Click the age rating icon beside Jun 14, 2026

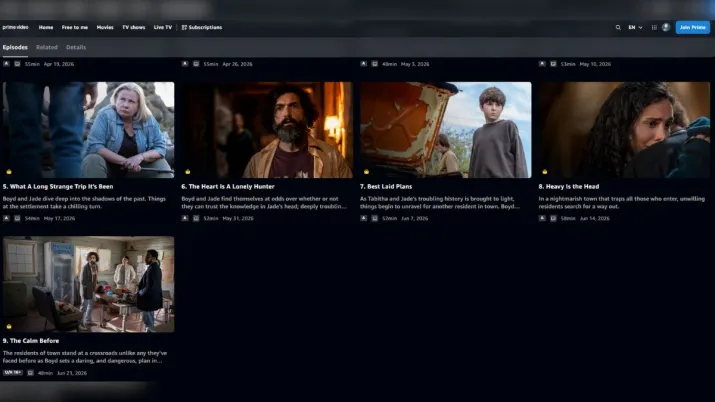tap(542, 218)
